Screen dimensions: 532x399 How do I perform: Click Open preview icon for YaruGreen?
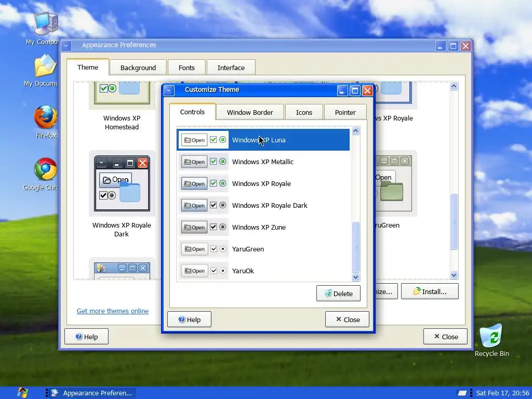tap(194, 249)
